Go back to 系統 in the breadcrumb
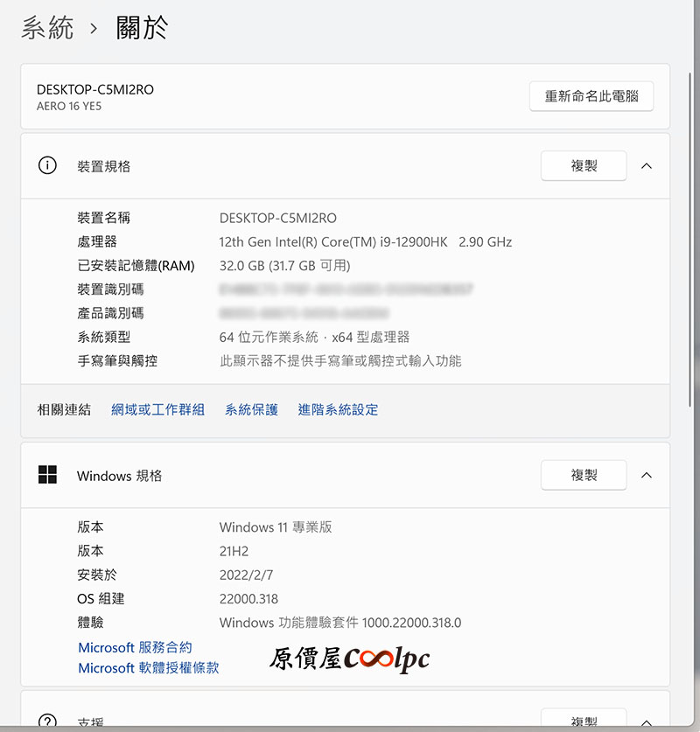Viewport: 700px width, 732px height. point(47,27)
